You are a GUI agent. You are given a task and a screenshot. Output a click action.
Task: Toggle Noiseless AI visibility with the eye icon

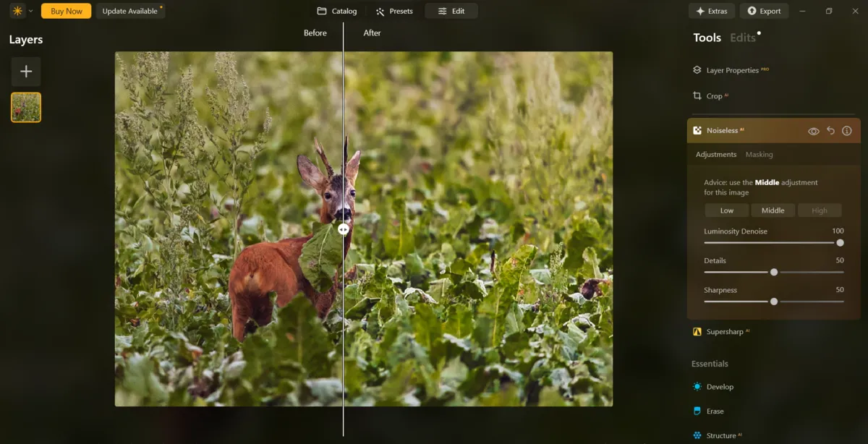click(814, 130)
